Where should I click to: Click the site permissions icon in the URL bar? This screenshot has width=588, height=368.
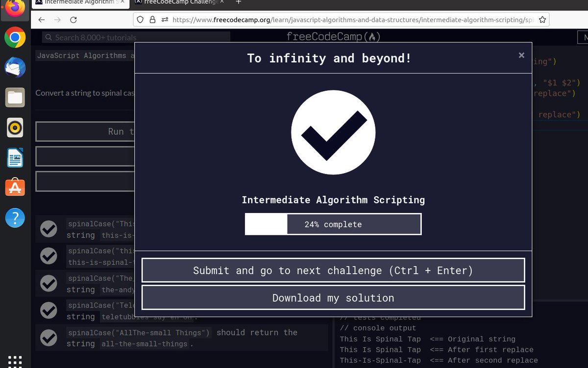[164, 20]
